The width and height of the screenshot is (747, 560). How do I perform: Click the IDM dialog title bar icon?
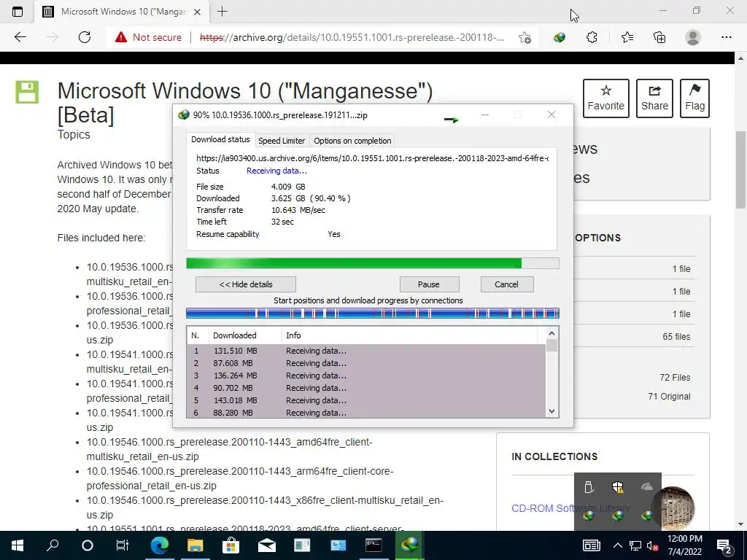183,114
